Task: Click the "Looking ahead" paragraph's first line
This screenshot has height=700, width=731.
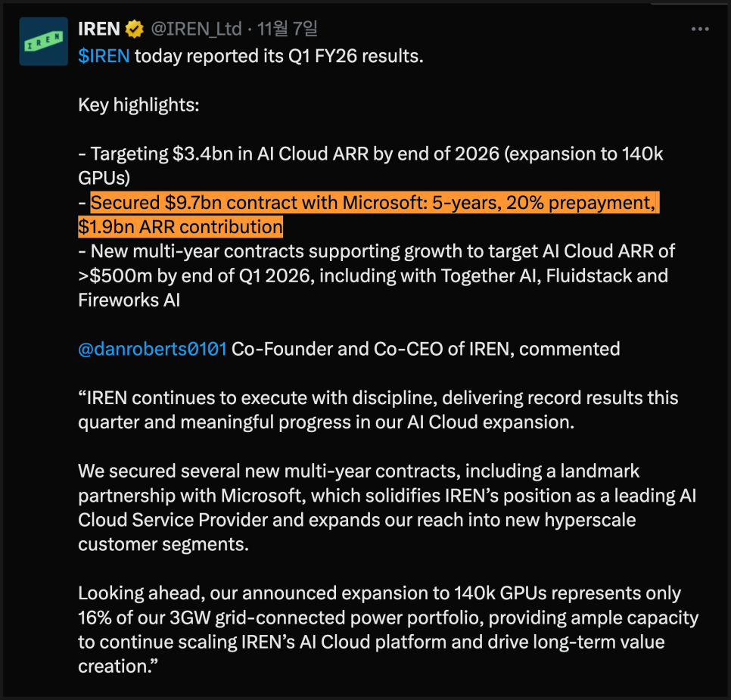Action: 379,593
